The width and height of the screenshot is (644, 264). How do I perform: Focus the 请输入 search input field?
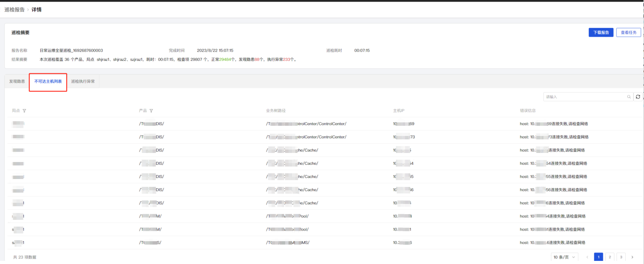pos(584,97)
